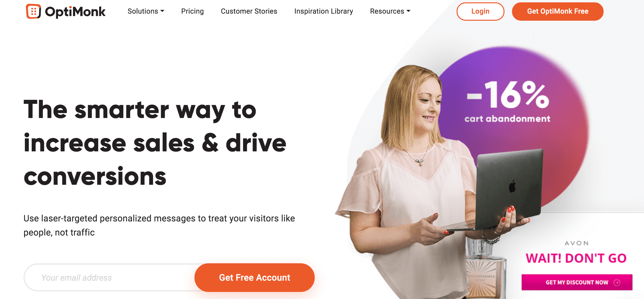Click the circled arrow icon on discount button
The width and height of the screenshot is (644, 299).
617,283
